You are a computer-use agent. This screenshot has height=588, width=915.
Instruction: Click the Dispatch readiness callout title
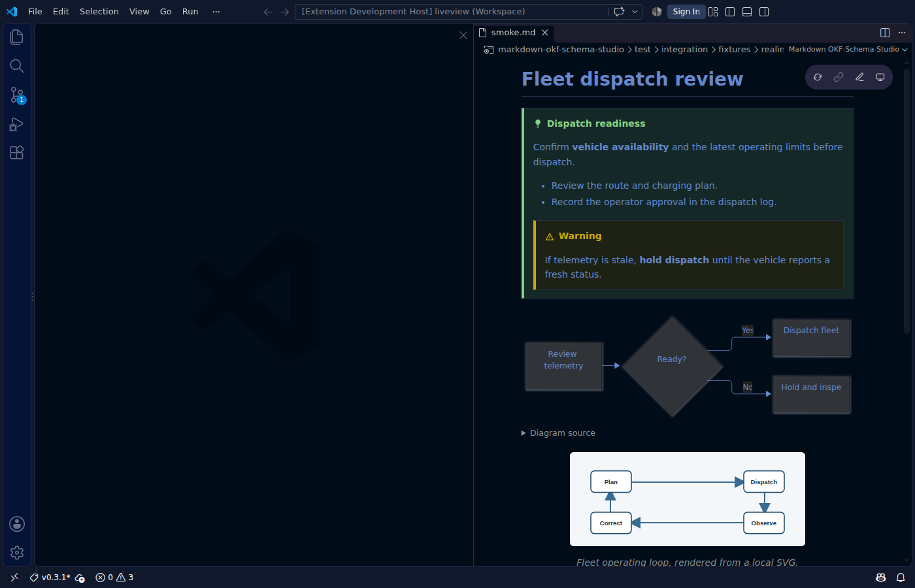tap(595, 123)
